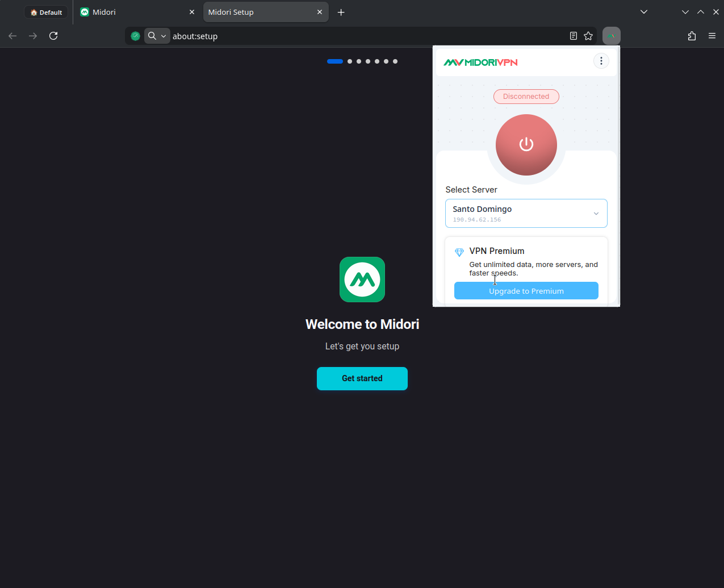The height and width of the screenshot is (588, 724).
Task: Select the second setup progress dot
Action: 350,61
